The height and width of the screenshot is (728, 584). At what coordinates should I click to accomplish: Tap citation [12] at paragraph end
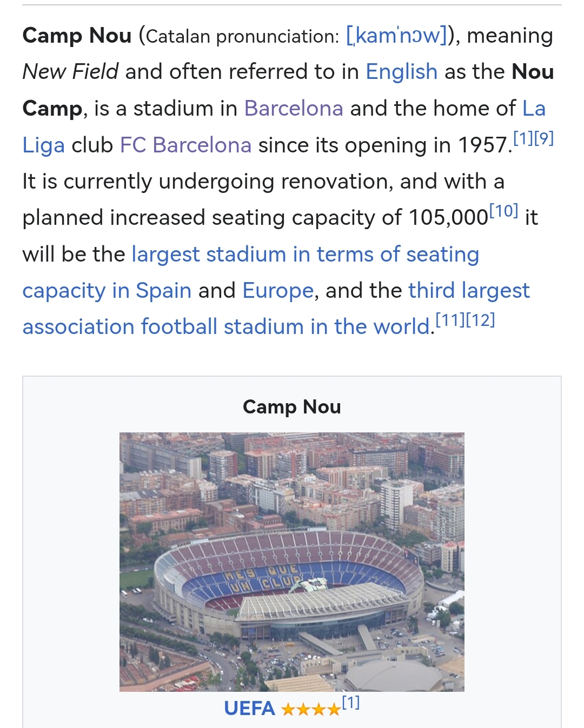pyautogui.click(x=480, y=320)
